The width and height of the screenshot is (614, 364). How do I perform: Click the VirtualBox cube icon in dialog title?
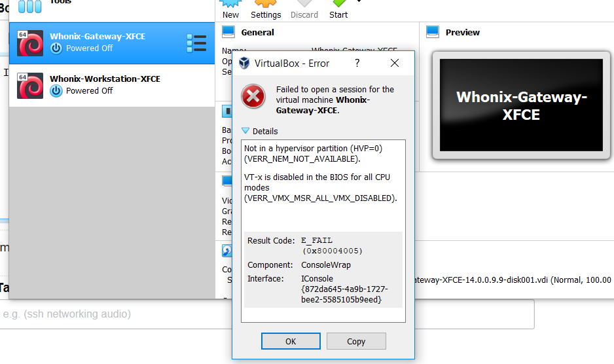(244, 63)
